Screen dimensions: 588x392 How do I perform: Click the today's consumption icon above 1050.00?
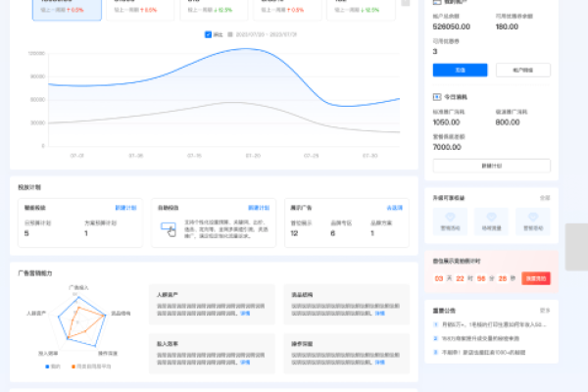437,97
